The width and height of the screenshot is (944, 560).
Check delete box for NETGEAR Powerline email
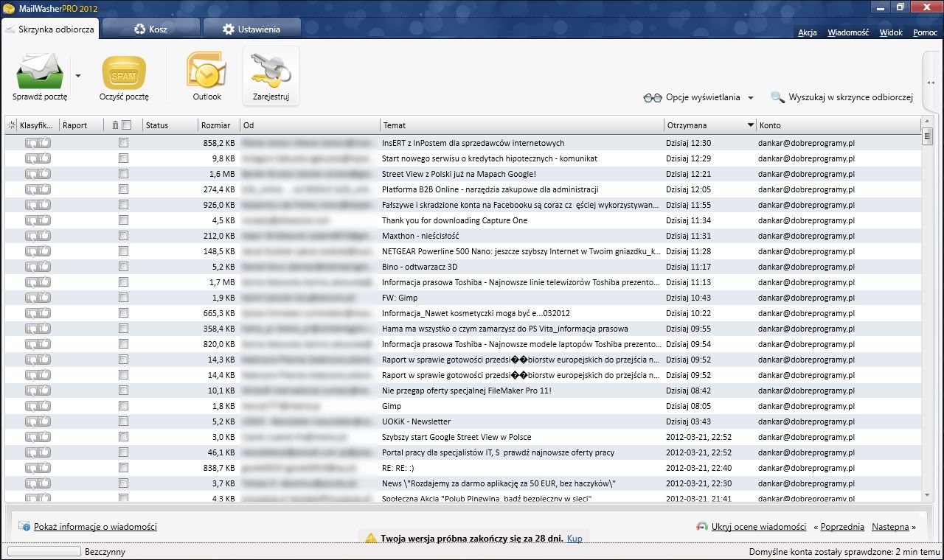(123, 251)
